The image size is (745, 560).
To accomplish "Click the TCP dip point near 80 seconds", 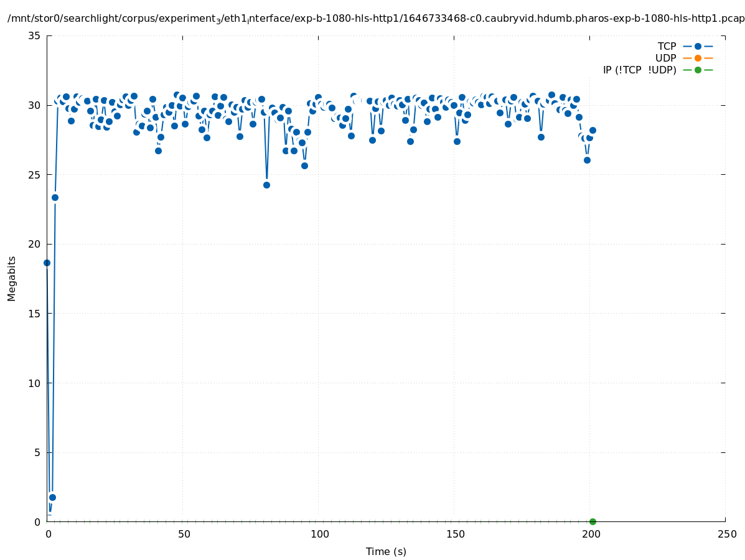I will [266, 185].
